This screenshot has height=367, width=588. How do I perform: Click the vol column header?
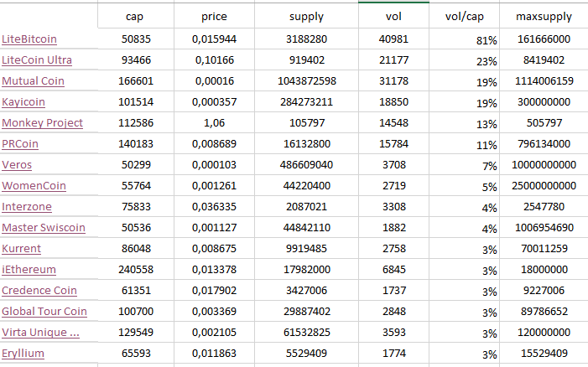point(393,17)
